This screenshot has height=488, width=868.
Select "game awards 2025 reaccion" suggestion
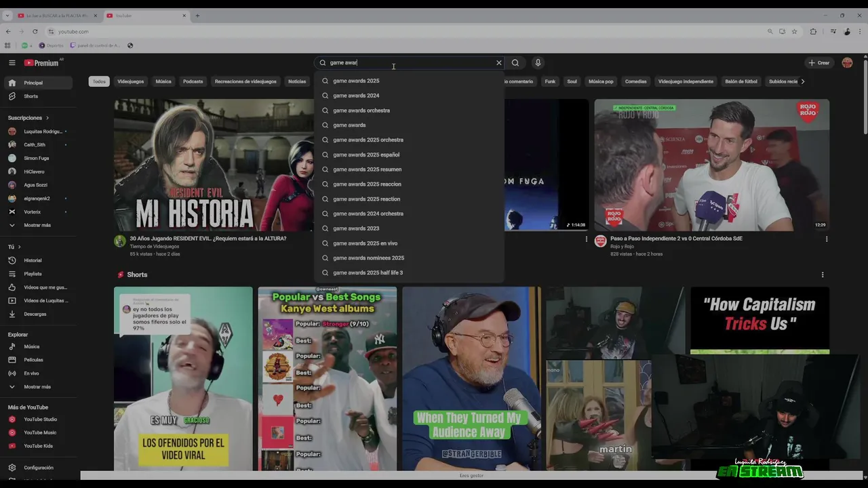409,184
